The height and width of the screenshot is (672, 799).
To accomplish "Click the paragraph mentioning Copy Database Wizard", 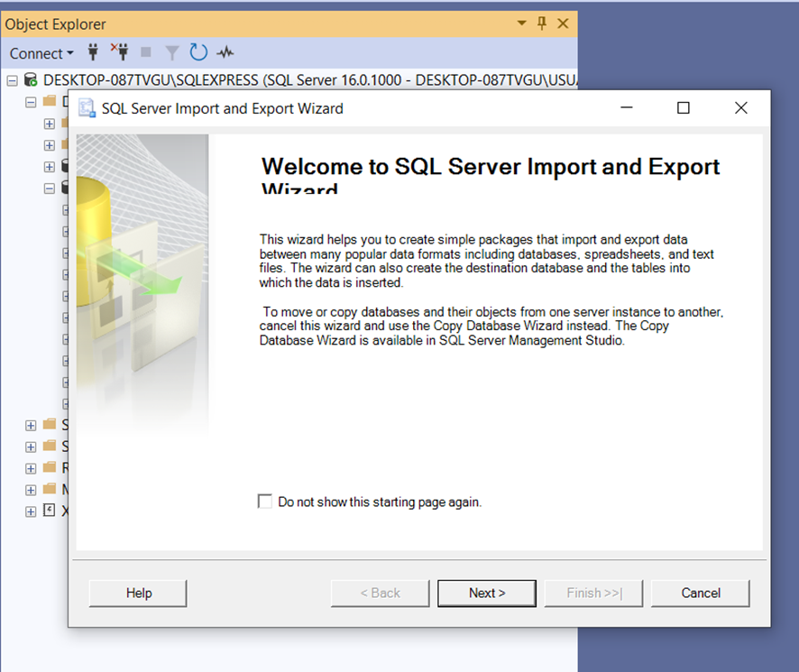I will tap(491, 326).
